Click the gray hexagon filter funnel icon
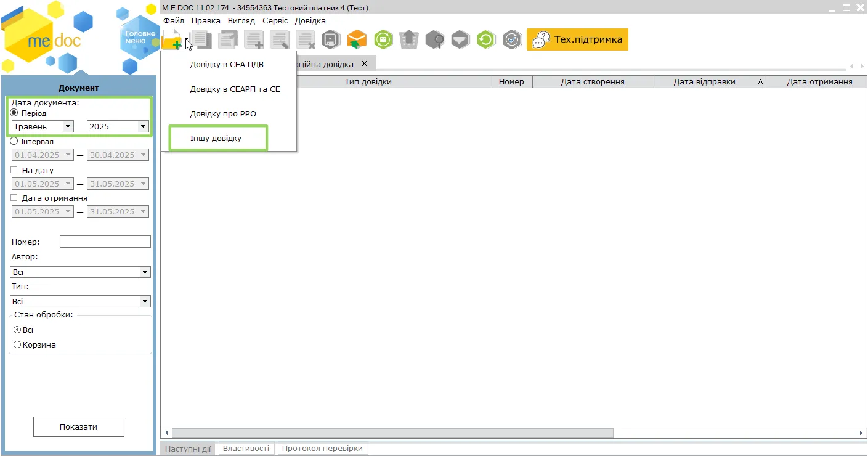This screenshot has width=868, height=456. 460,40
